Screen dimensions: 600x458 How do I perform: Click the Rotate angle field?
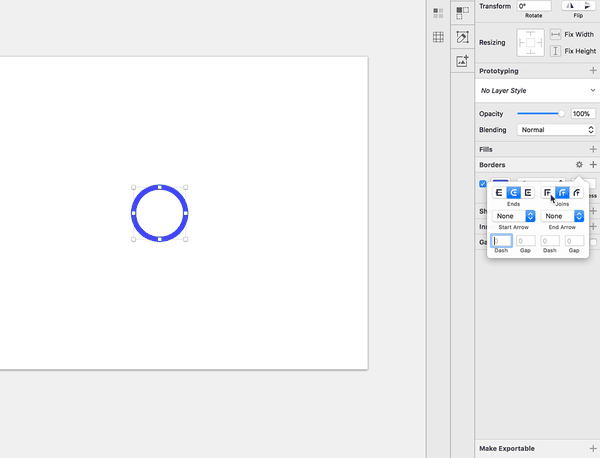tap(534, 6)
